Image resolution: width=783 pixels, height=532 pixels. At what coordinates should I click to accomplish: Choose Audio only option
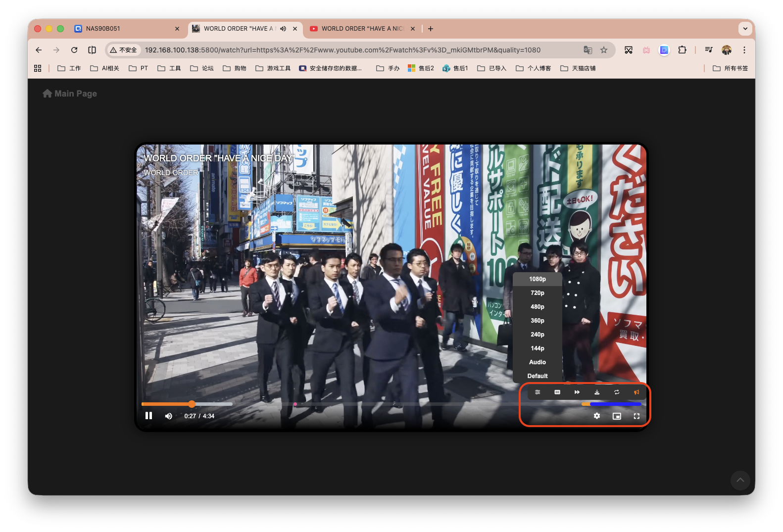(538, 362)
